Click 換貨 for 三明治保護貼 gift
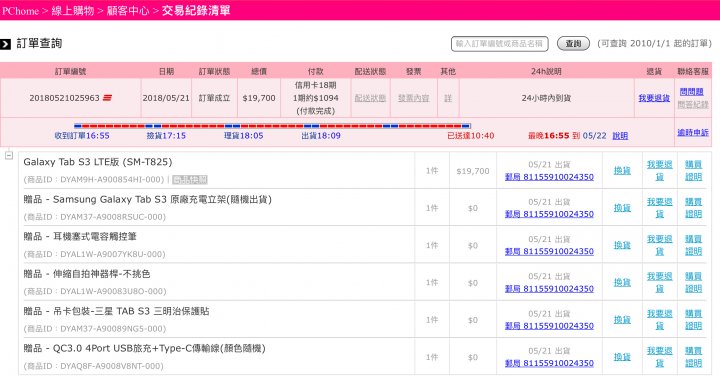This screenshot has width=720, height=377. pos(622,319)
